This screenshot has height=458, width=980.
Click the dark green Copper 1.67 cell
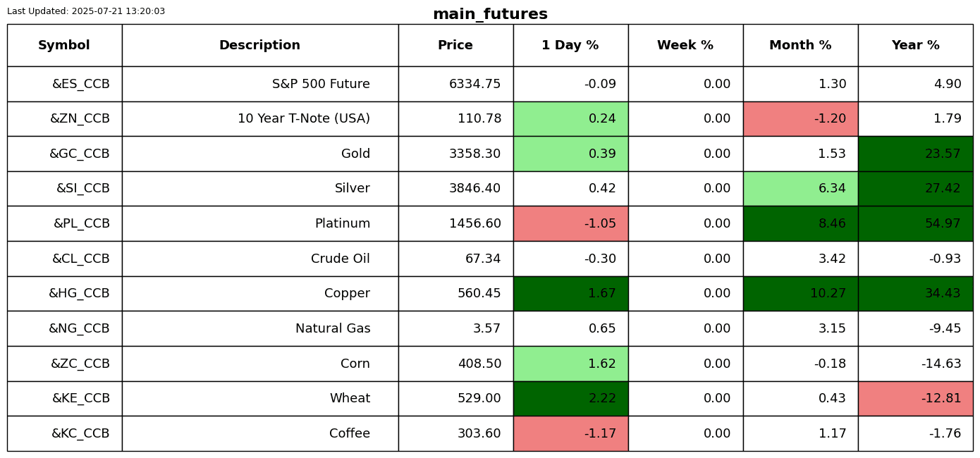tap(570, 293)
